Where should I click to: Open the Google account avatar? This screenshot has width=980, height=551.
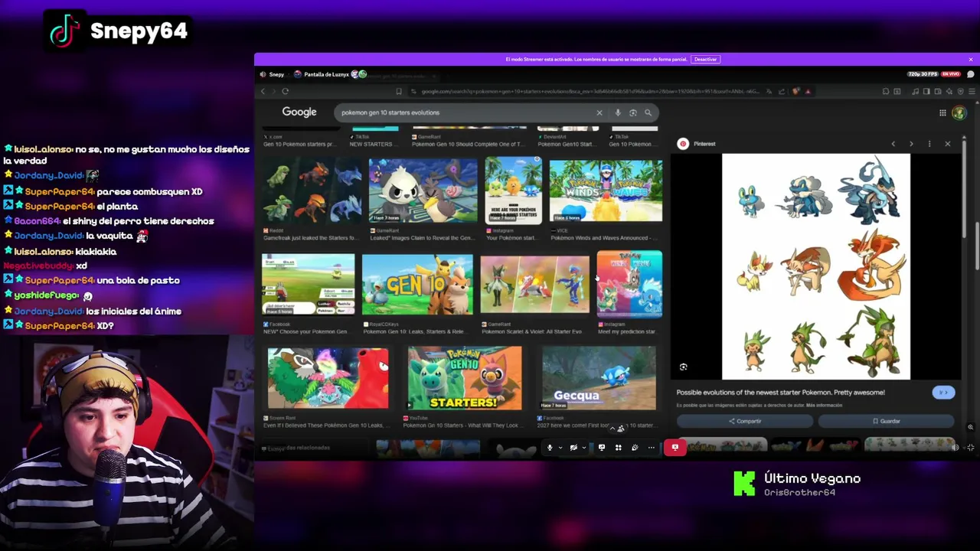959,112
